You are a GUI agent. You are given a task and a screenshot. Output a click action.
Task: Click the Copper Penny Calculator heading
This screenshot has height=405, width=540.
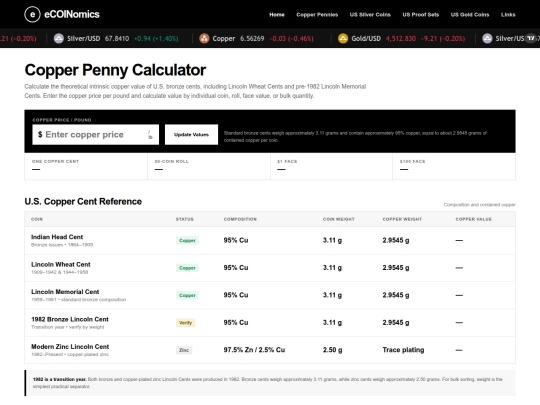click(x=115, y=70)
